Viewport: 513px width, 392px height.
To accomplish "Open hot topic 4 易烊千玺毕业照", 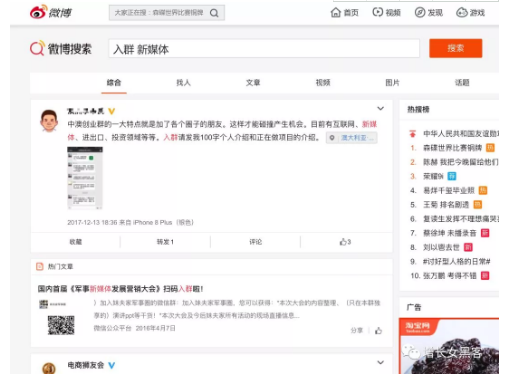I will pos(449,190).
